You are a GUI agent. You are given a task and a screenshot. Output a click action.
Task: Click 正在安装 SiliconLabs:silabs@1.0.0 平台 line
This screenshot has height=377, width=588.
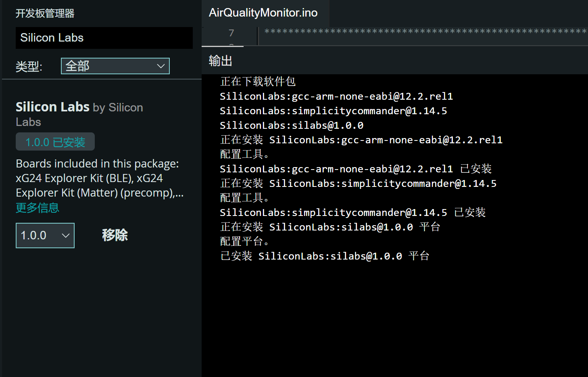330,227
